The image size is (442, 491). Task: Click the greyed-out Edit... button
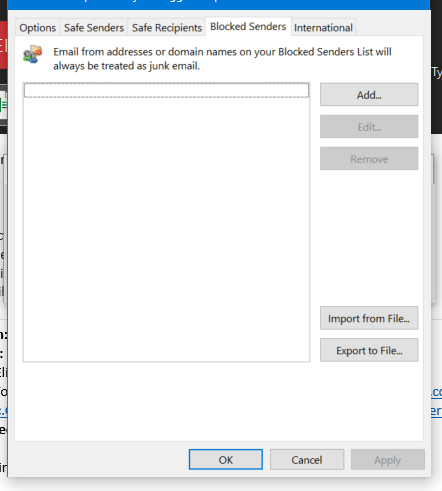coord(369,127)
